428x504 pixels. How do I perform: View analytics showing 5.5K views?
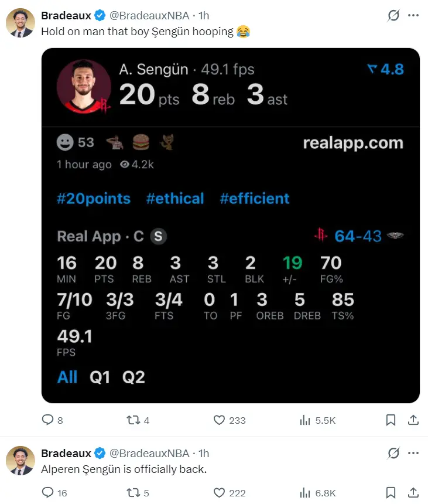point(305,420)
